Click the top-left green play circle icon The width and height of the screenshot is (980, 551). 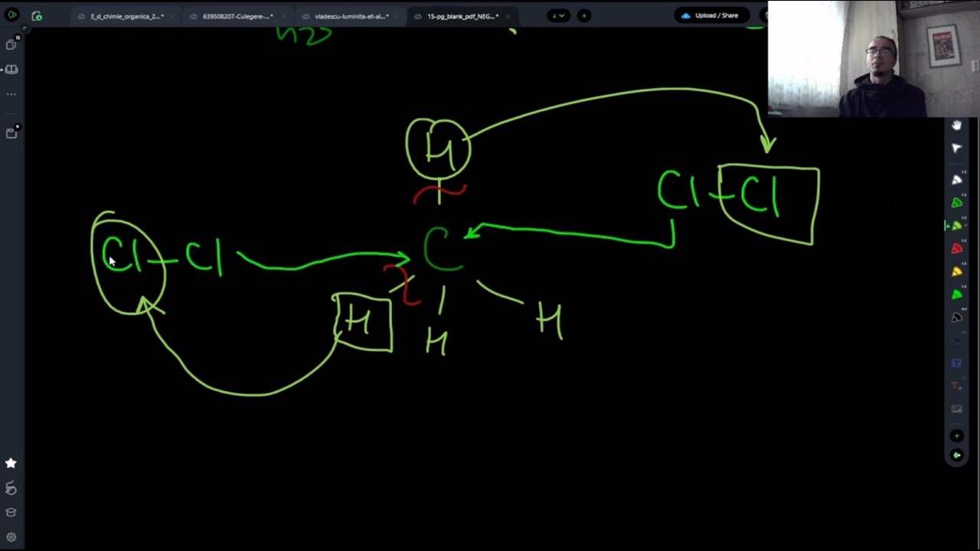pos(11,15)
